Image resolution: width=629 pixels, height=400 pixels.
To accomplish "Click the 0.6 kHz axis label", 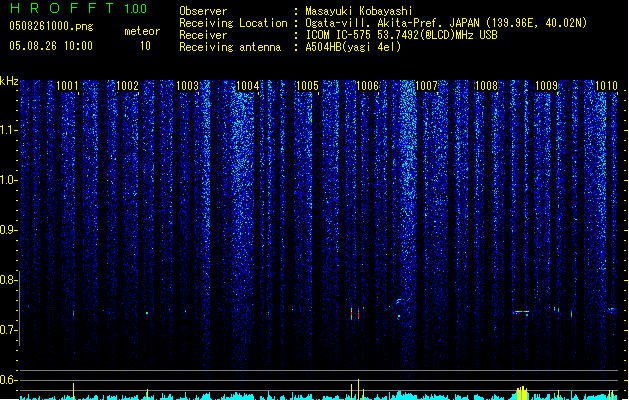I will pos(8,380).
